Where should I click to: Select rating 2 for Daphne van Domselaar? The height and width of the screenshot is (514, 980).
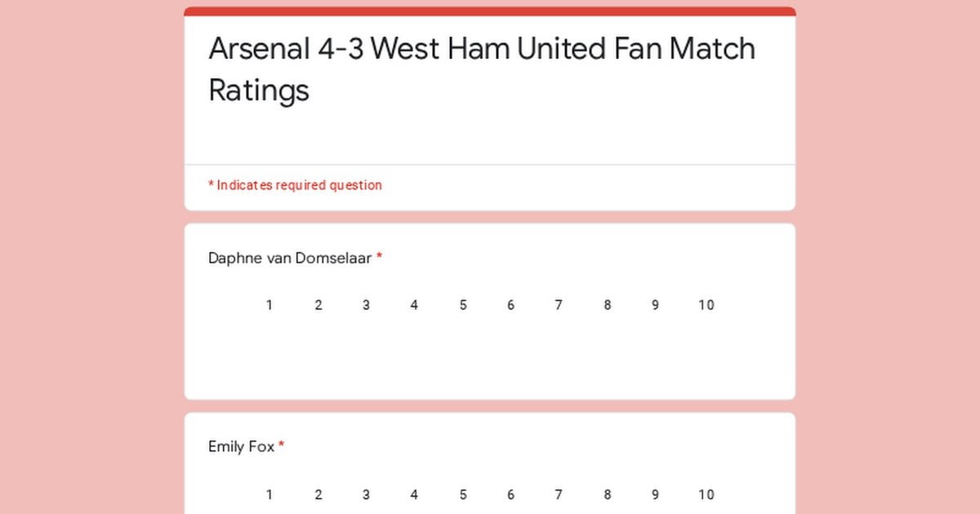[x=318, y=305]
